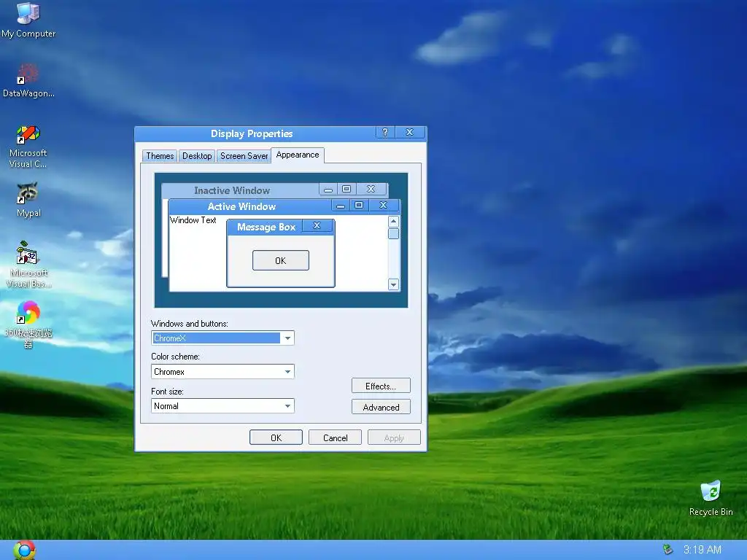Click the Message Box preview close icon
Image resolution: width=747 pixels, height=560 pixels.
(317, 226)
